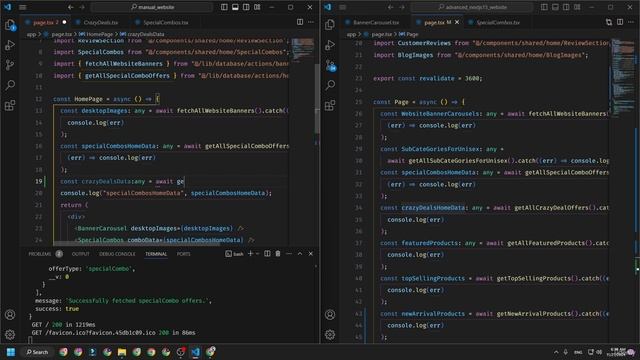This screenshot has height=360, width=640.
Task: Open Search view in left window activity bar
Action: tap(10, 85)
